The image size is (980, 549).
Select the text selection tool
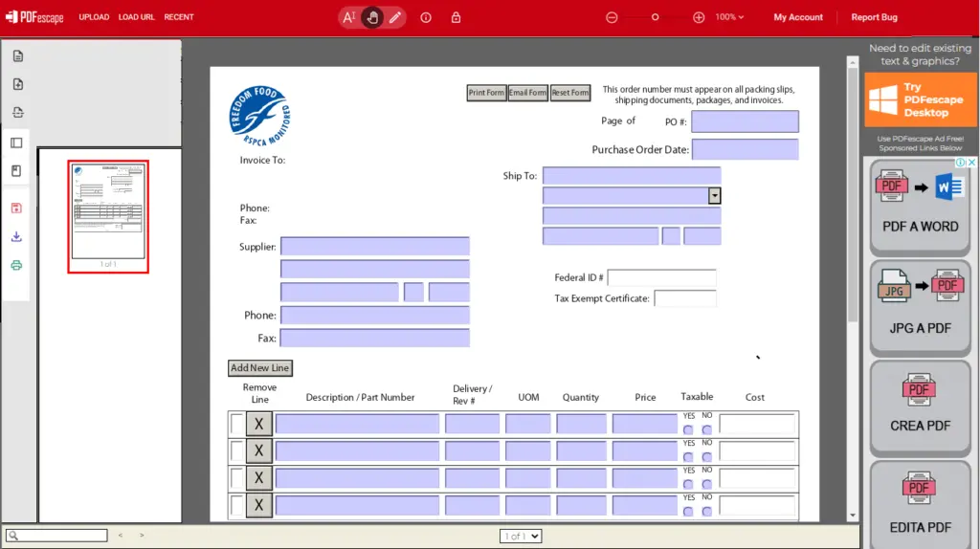tap(348, 17)
